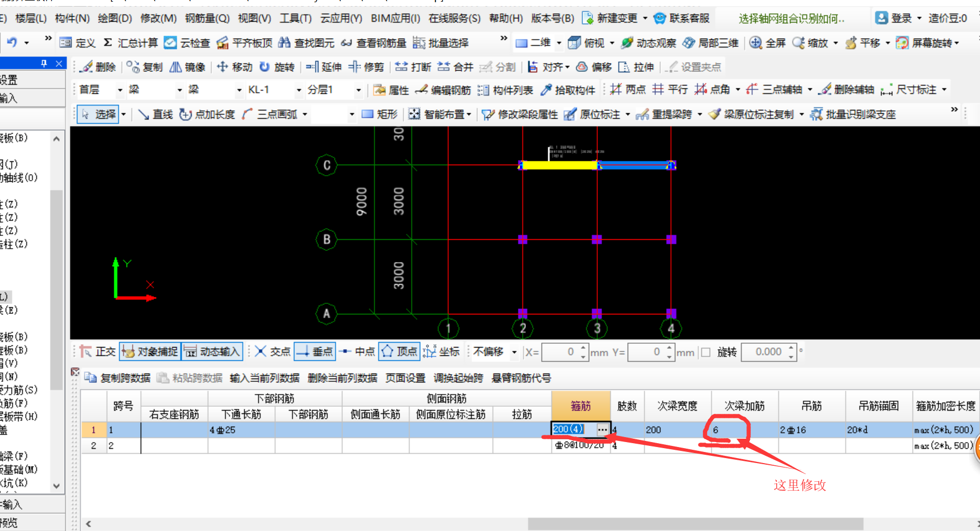Click 平齐板顶 align slab top
980x531 pixels.
245,43
